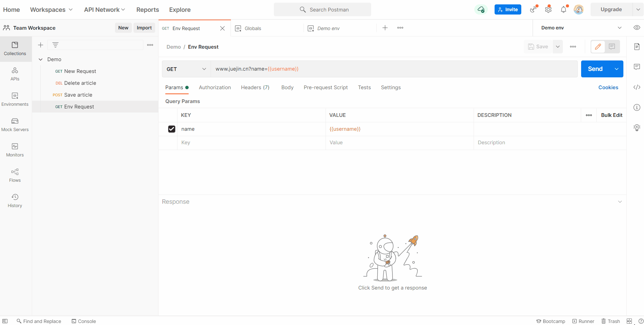
Task: Uncheck the name query parameter checkbox
Action: point(172,129)
